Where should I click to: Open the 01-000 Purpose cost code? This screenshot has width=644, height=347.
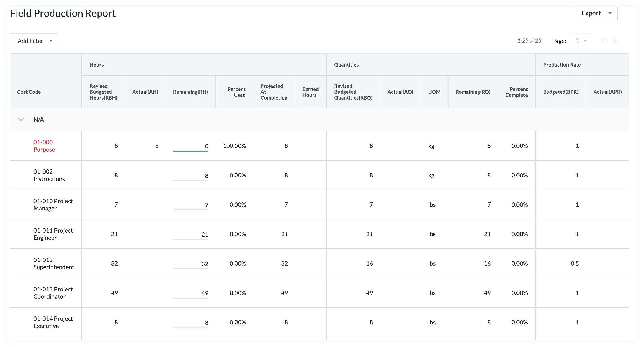tap(44, 146)
